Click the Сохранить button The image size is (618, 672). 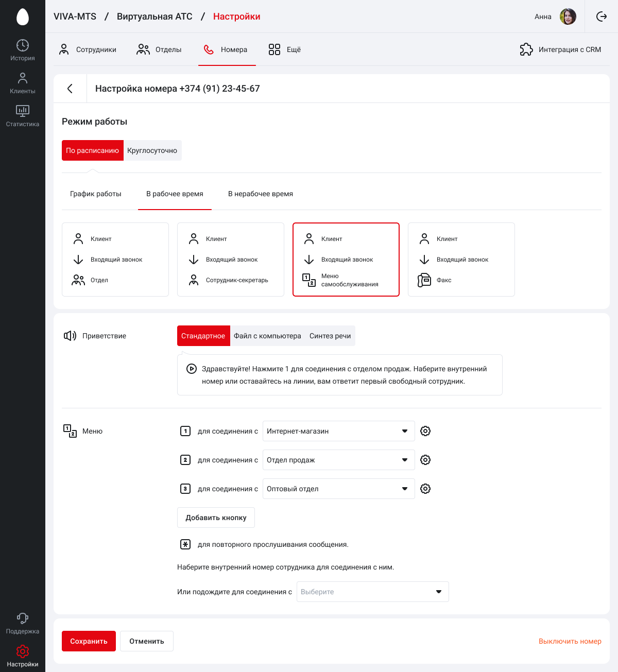coord(89,641)
